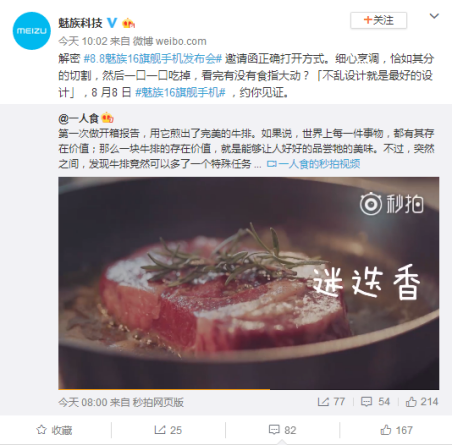
Task: Open hashtag #8.8魅族16旗舰手机发布会#
Action: click(x=152, y=59)
